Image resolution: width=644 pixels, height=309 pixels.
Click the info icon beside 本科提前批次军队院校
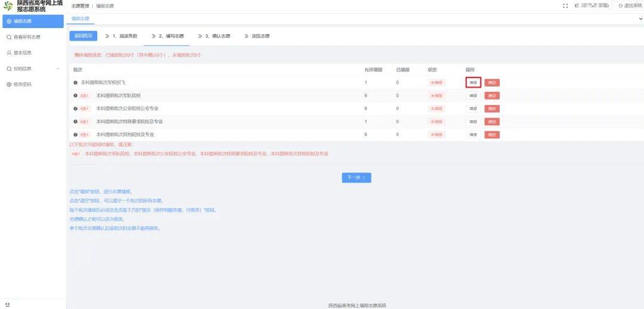76,95
